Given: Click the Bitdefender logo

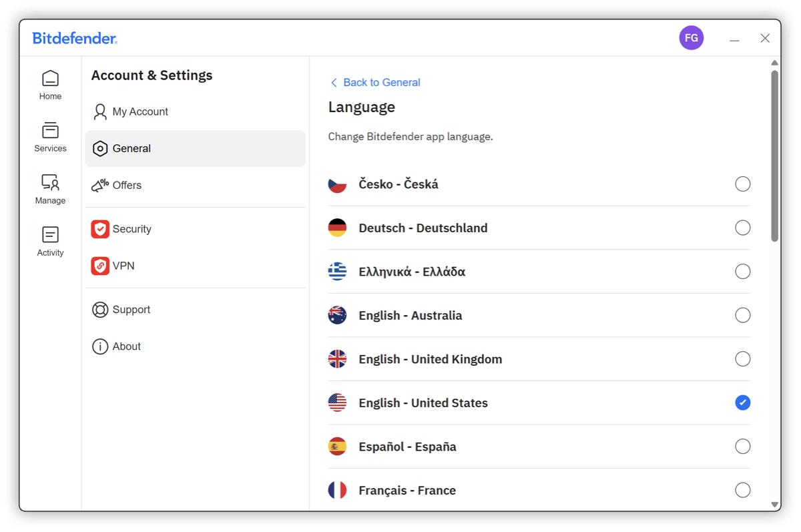Looking at the screenshot, I should [x=75, y=39].
